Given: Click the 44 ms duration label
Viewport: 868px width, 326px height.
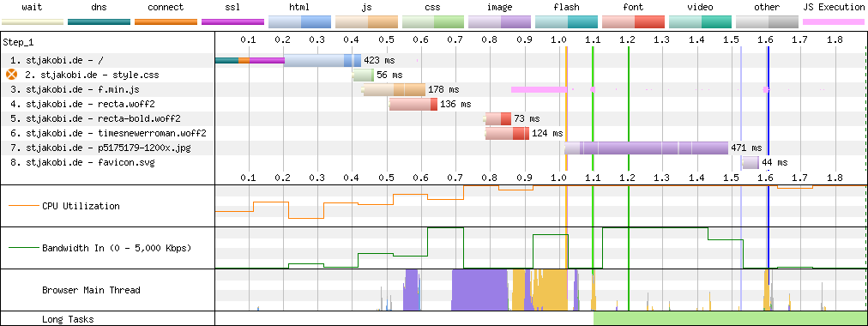Looking at the screenshot, I should pos(775,163).
